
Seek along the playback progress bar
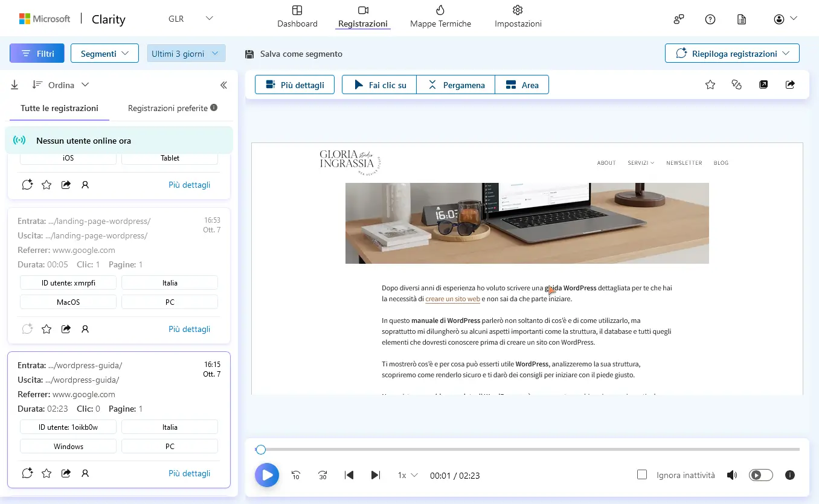(x=527, y=449)
